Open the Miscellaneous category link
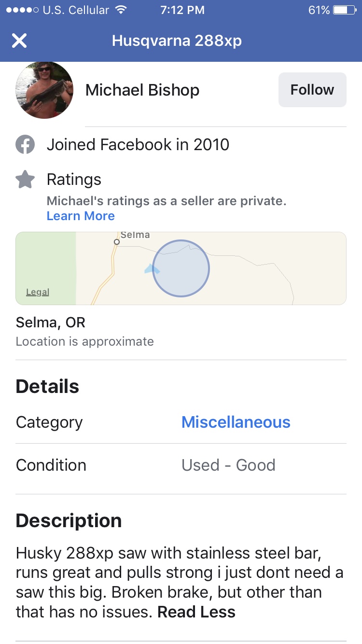Screen dimensions: 362x644 pyautogui.click(x=236, y=422)
